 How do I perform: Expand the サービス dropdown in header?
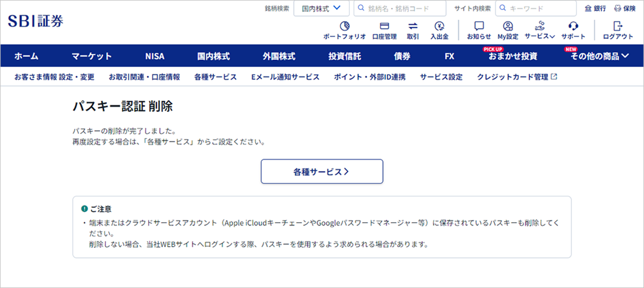point(540,30)
